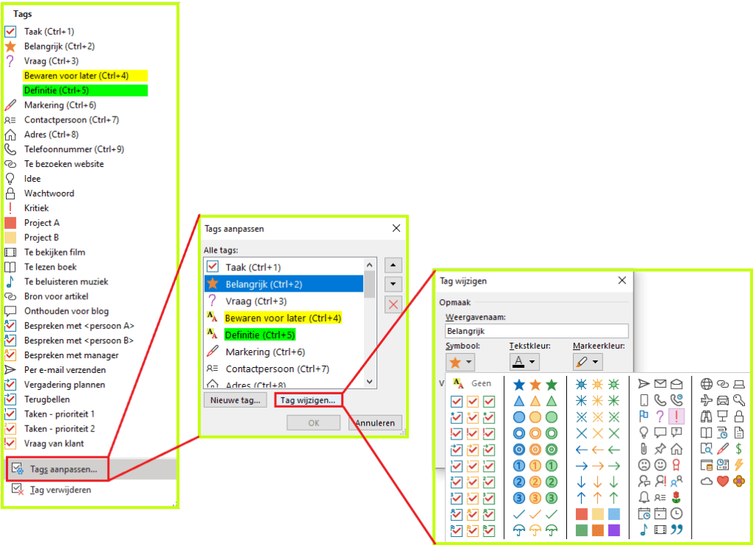Viewport: 756px width, 548px height.
Task: Pick the pink exclamation mark symbol
Action: click(x=676, y=417)
